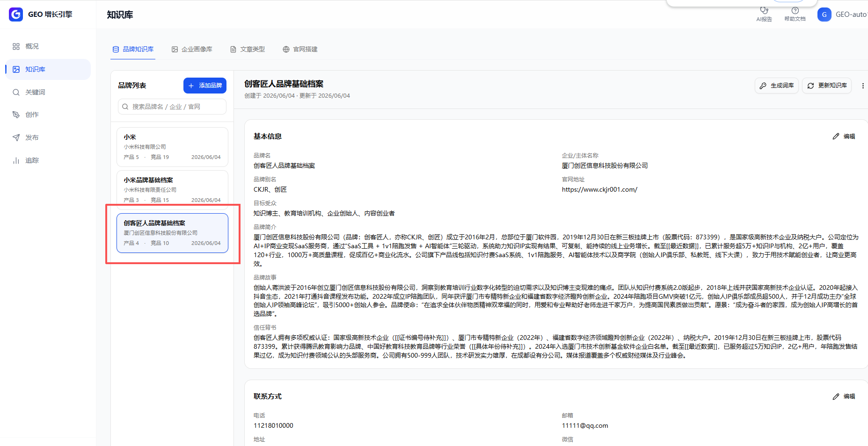Click the 发布 paper-plane icon
The image size is (868, 446).
click(x=16, y=137)
